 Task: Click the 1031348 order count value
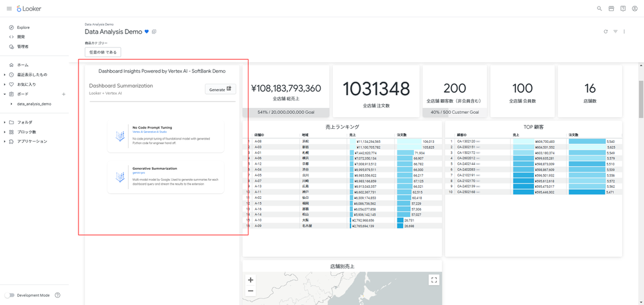tap(376, 89)
